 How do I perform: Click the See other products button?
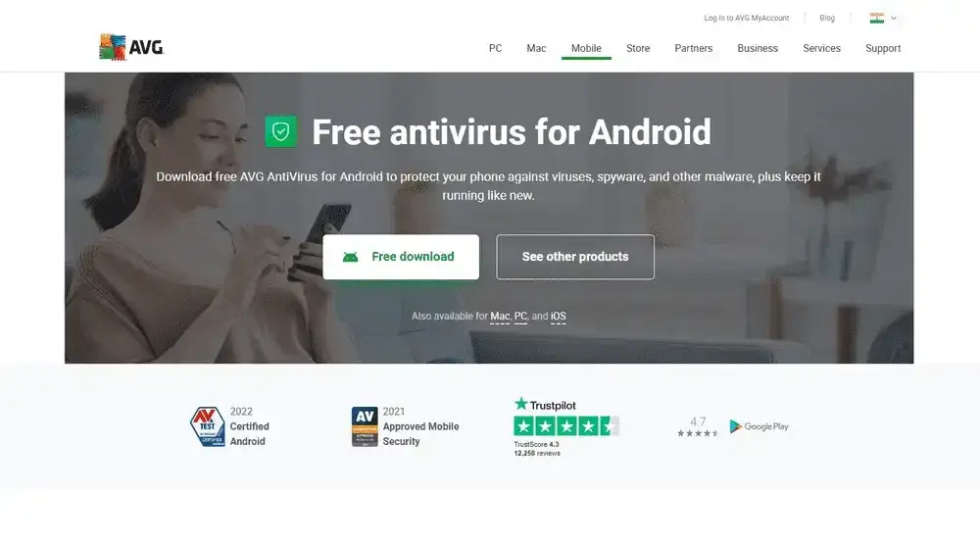575,257
